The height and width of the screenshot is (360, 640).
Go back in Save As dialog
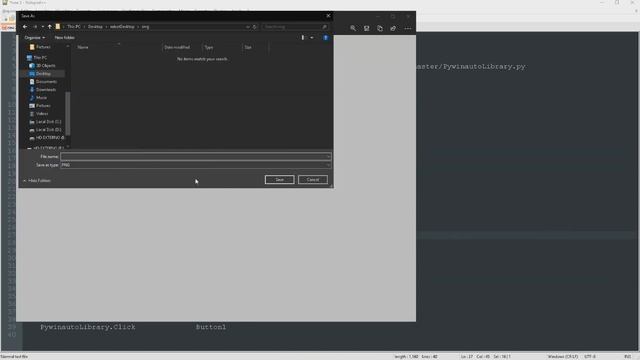pos(25,27)
